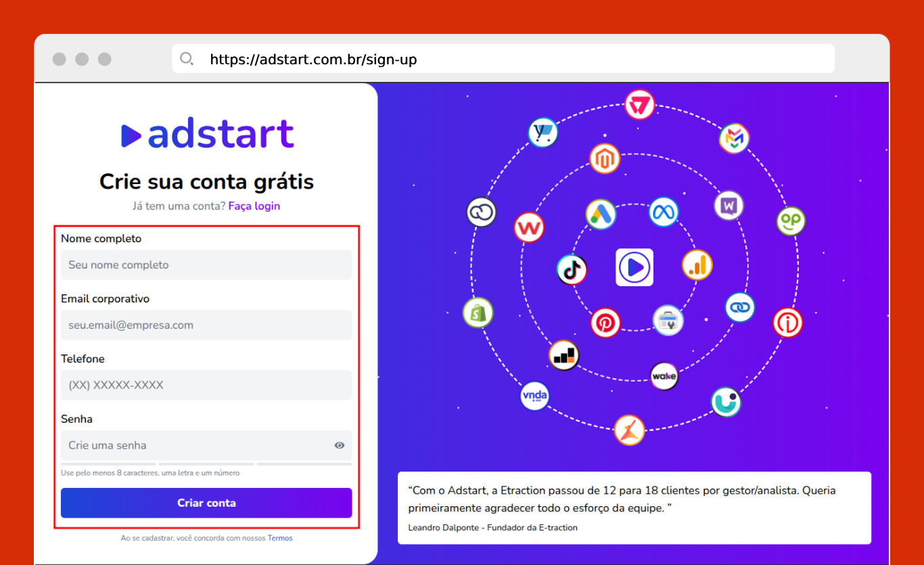Viewport: 924px width, 565px height.
Task: Click the Shopify bag icon
Action: coord(478,312)
